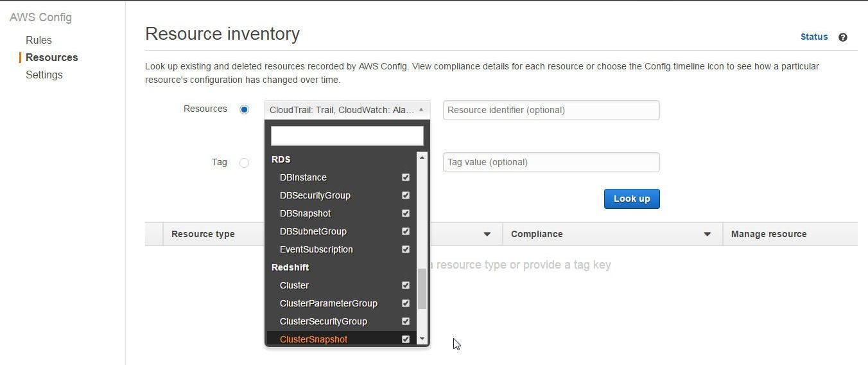Focus the Resource identifier input field

pos(551,110)
